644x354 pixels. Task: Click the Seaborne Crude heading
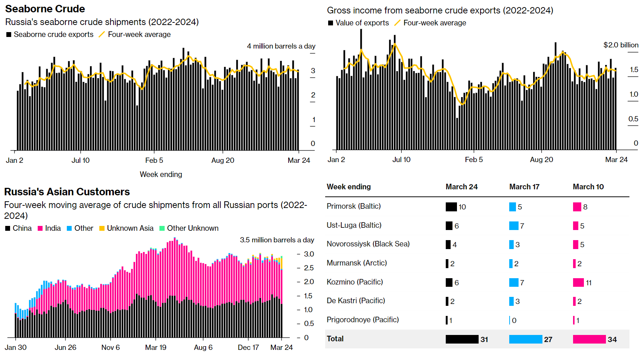point(45,9)
